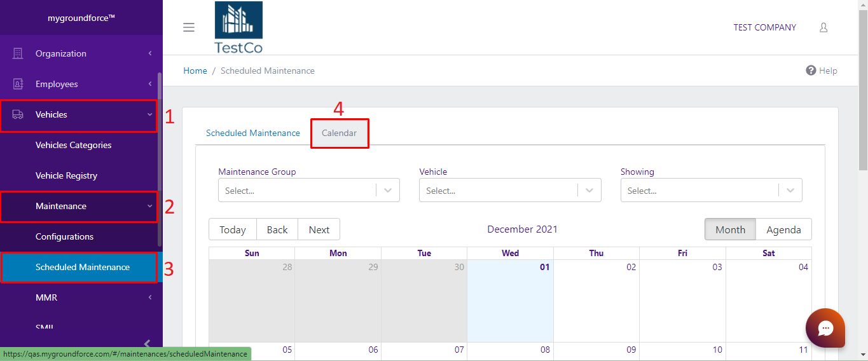Click the Organization building icon
The width and height of the screenshot is (868, 361).
(x=18, y=53)
